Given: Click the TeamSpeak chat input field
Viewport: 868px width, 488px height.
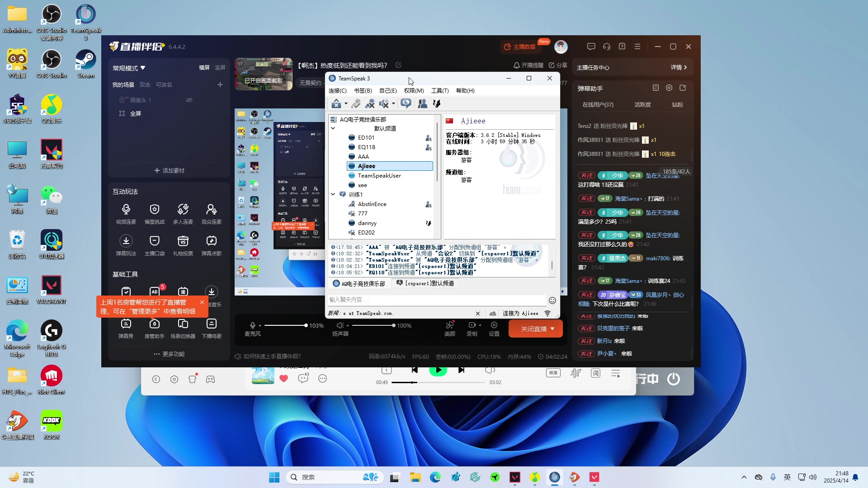Looking at the screenshot, I should [x=437, y=300].
